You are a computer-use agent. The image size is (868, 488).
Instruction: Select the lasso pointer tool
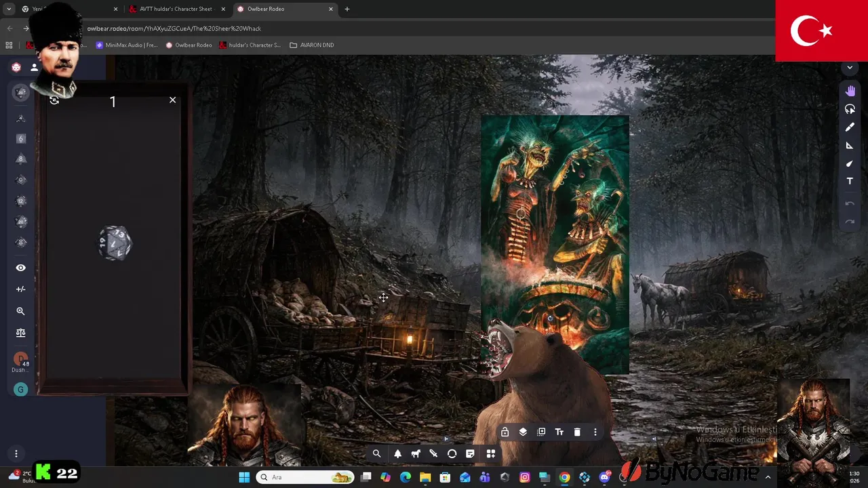(850, 109)
